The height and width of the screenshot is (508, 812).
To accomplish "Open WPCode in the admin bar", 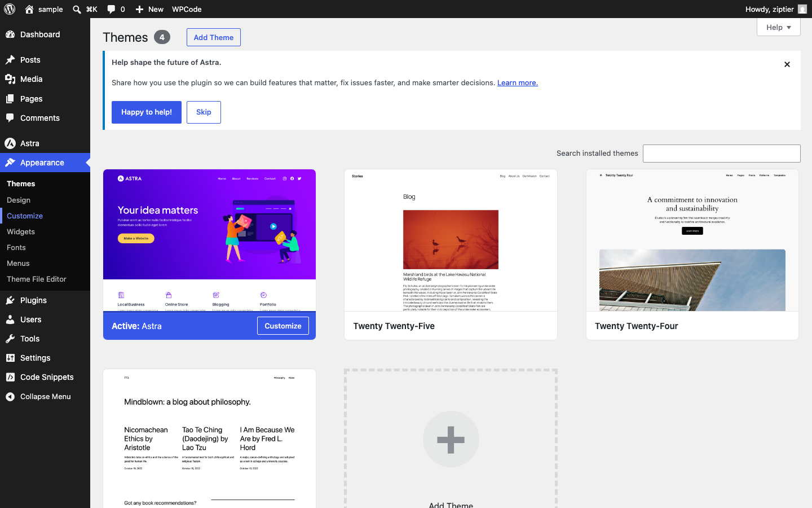I will [x=187, y=9].
